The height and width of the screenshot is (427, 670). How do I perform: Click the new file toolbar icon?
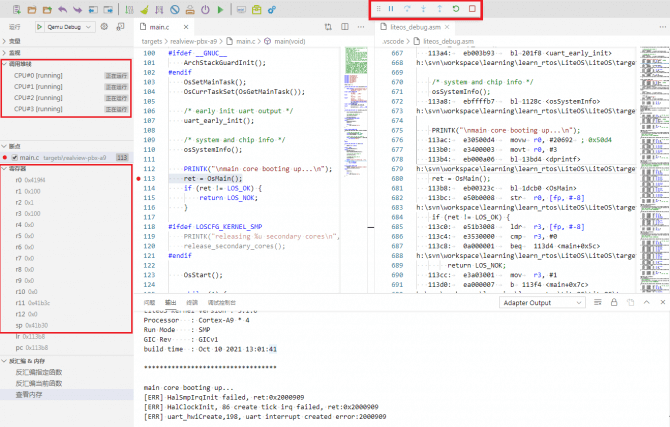coord(16,9)
